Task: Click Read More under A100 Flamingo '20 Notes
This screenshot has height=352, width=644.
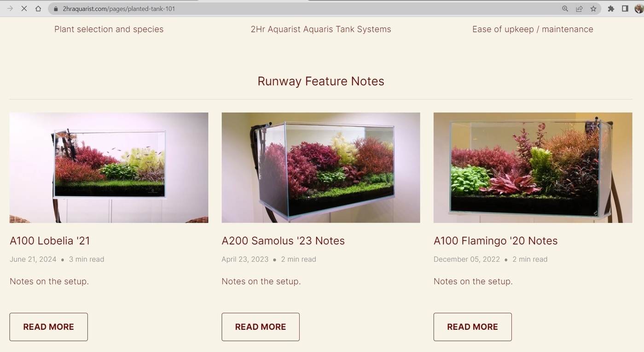Action: (472, 327)
